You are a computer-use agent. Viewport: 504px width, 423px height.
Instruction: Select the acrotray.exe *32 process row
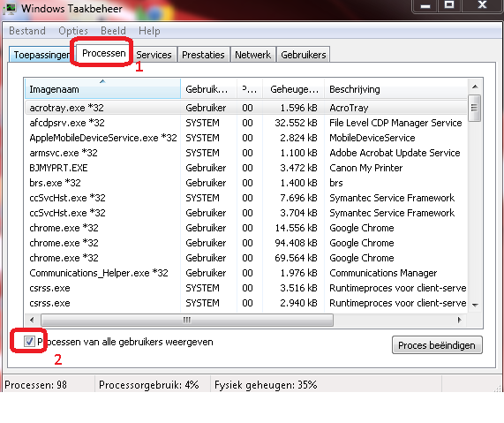pos(246,108)
